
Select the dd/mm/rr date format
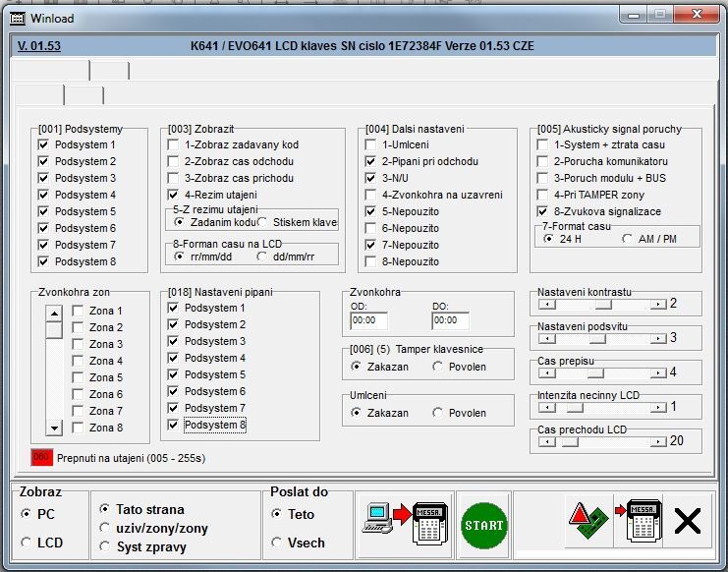click(261, 256)
